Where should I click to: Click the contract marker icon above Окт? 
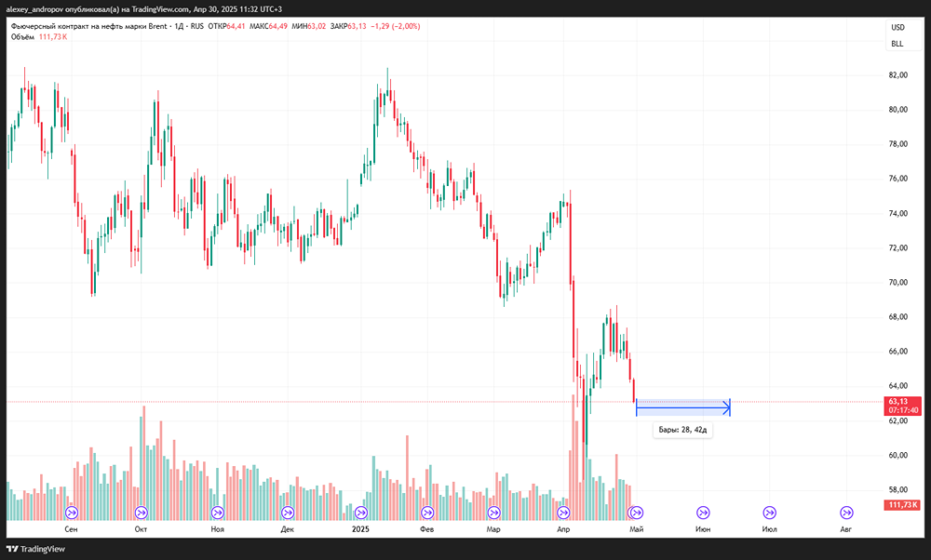coord(142,512)
